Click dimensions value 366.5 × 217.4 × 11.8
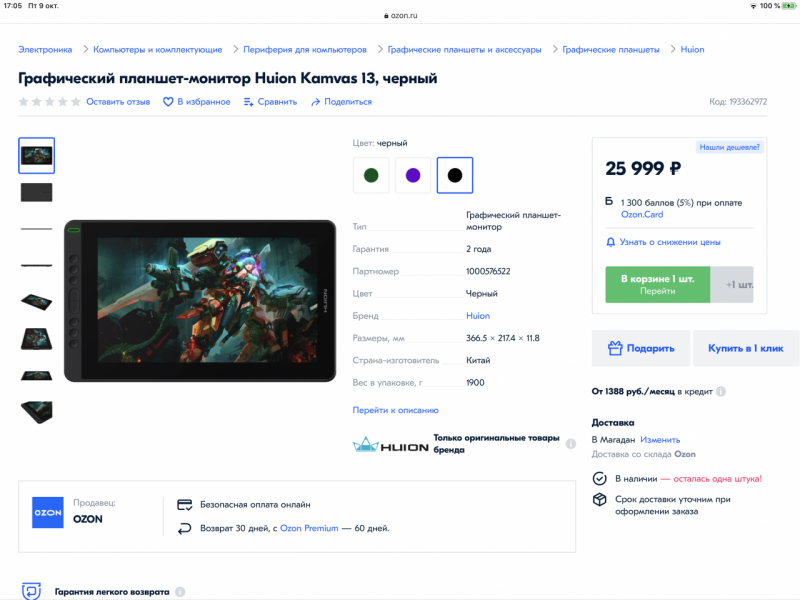The height and width of the screenshot is (600, 800). [503, 338]
